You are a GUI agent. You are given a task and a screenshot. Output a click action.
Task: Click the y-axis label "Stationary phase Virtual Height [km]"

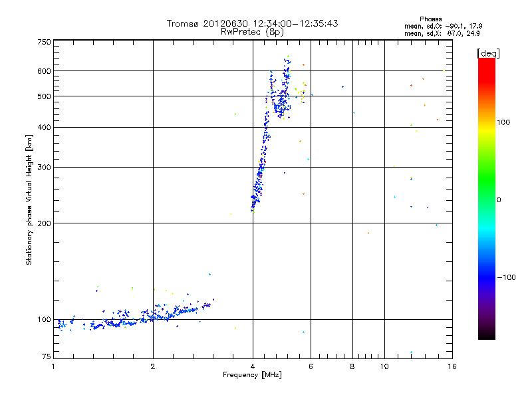pos(29,200)
